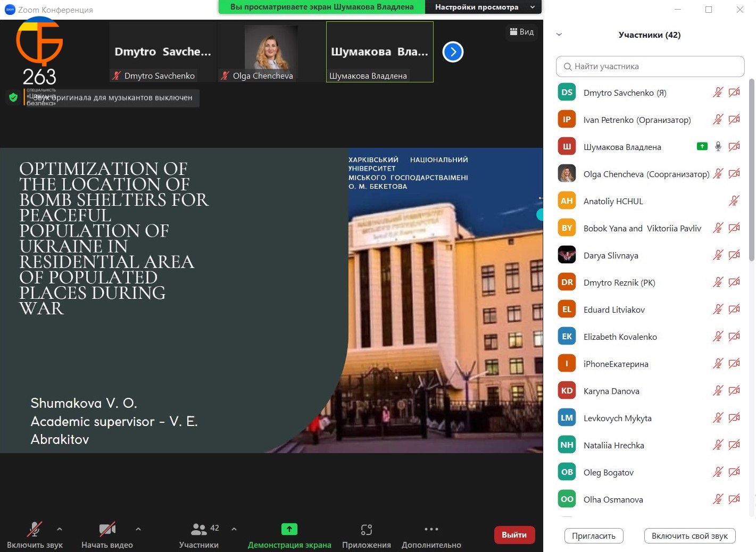Select Darya Slivnaya in participants list

pos(649,255)
